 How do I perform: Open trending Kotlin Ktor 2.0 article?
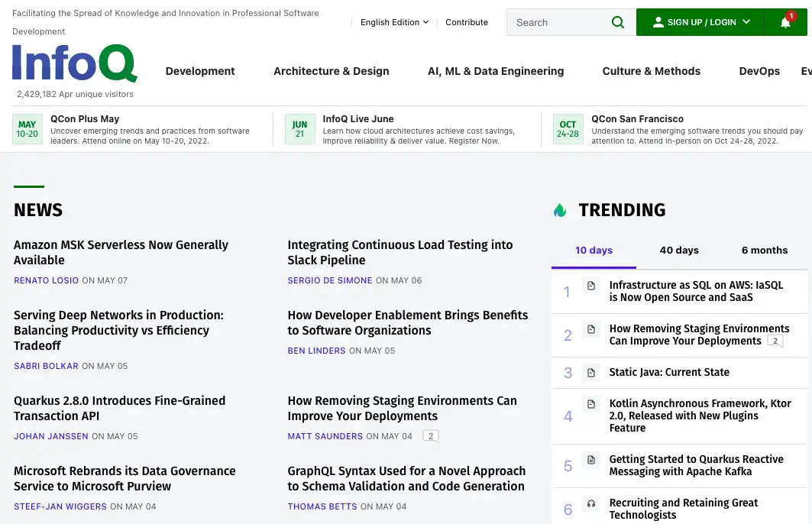click(x=700, y=416)
